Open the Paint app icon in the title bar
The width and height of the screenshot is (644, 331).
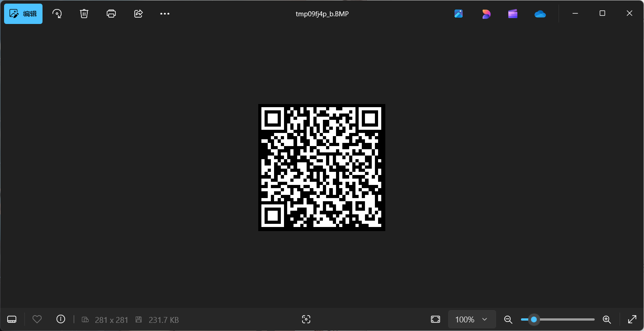[459, 14]
